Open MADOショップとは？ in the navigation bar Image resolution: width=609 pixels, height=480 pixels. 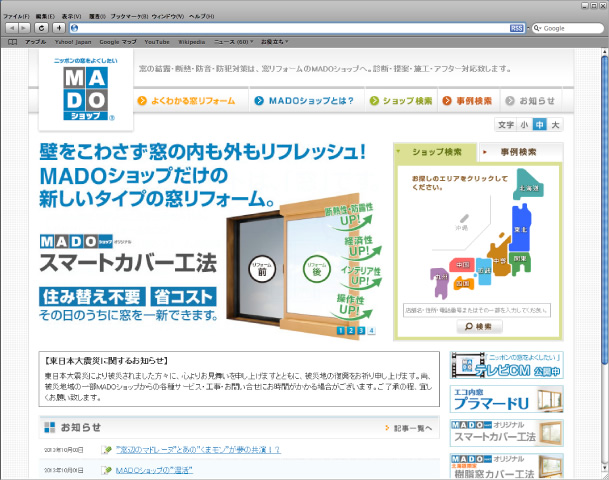pos(304,101)
